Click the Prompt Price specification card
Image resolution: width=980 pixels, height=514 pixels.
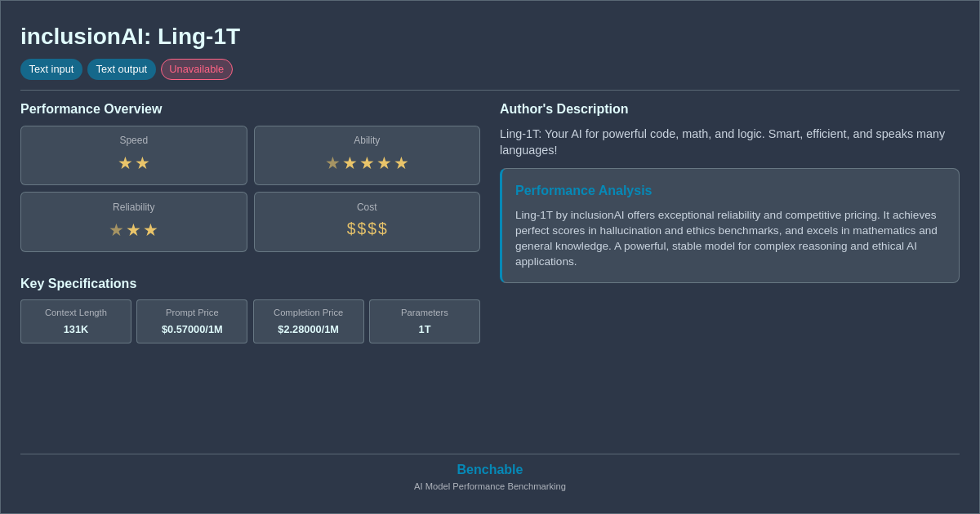click(192, 321)
